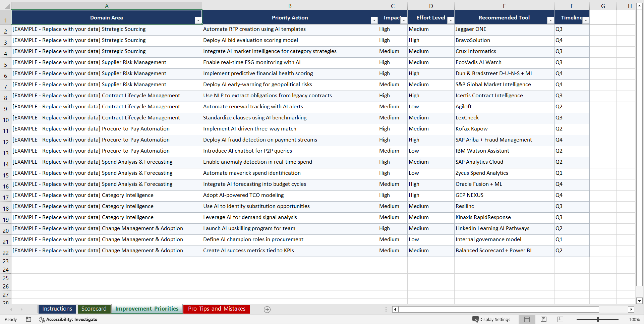Screen dimensions: 644x324
Task: Add a new worksheet with the plus icon
Action: click(x=267, y=309)
